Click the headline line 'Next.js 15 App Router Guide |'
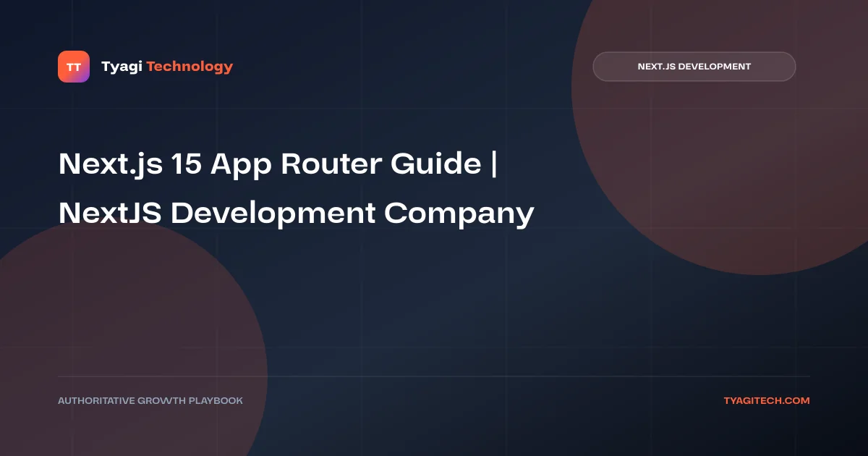 point(278,165)
